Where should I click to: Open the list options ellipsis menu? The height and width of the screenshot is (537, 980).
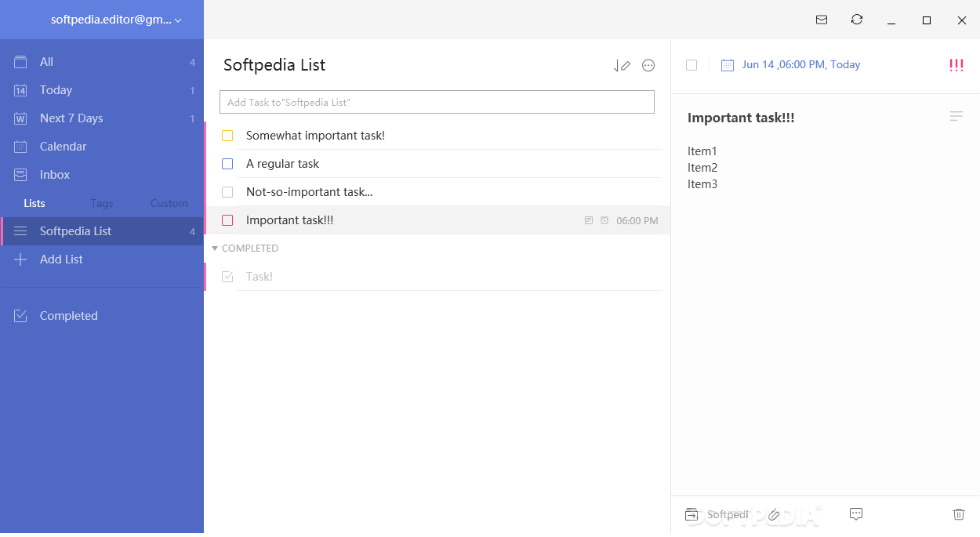point(648,66)
